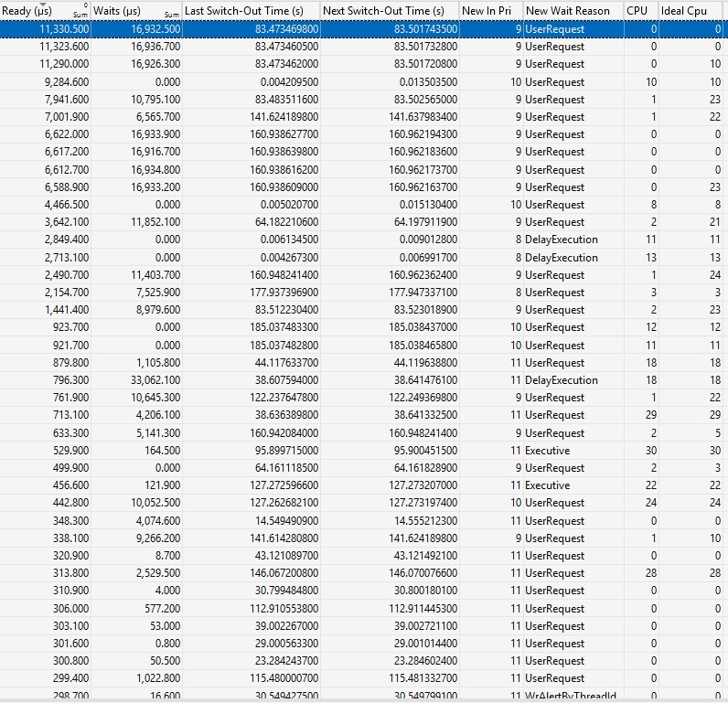728x703 pixels.
Task: Select the row with Ready 11,330.500
Action: [x=364, y=29]
